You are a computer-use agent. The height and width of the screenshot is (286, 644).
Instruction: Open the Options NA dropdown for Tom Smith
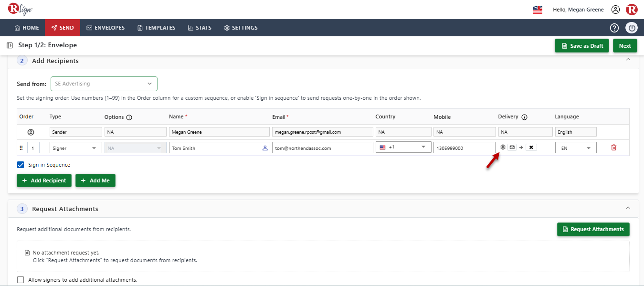click(x=135, y=148)
